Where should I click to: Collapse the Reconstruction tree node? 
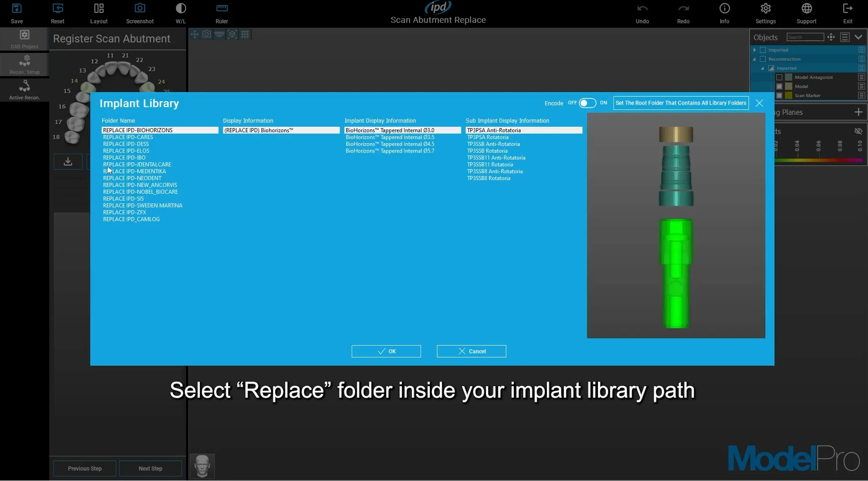(x=755, y=59)
